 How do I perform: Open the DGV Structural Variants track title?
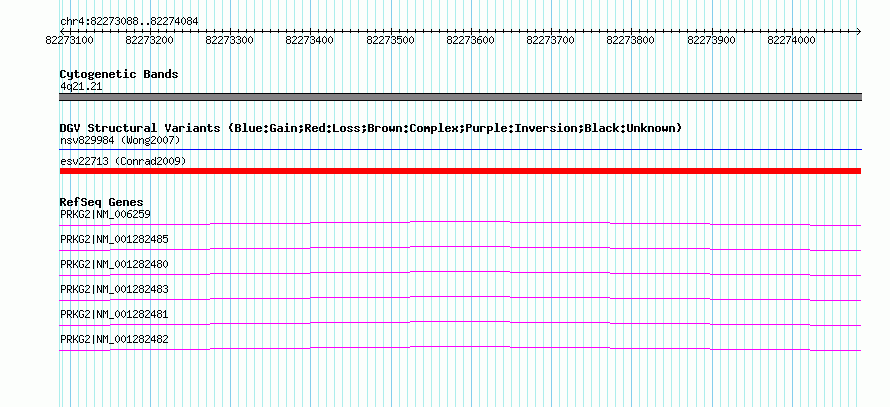[370, 128]
